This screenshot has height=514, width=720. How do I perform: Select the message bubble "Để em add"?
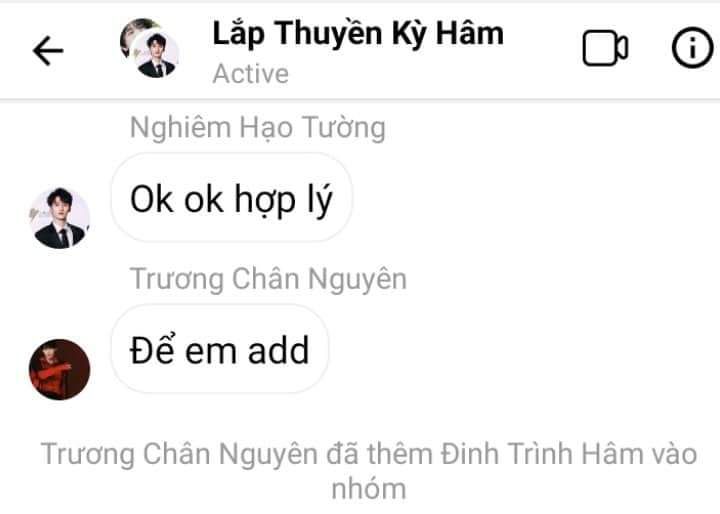[219, 349]
